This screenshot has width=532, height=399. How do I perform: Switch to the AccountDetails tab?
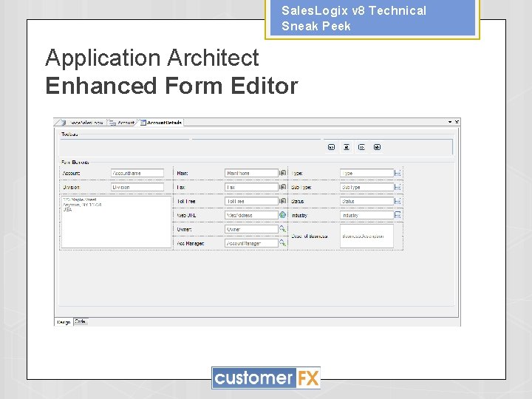click(x=162, y=123)
